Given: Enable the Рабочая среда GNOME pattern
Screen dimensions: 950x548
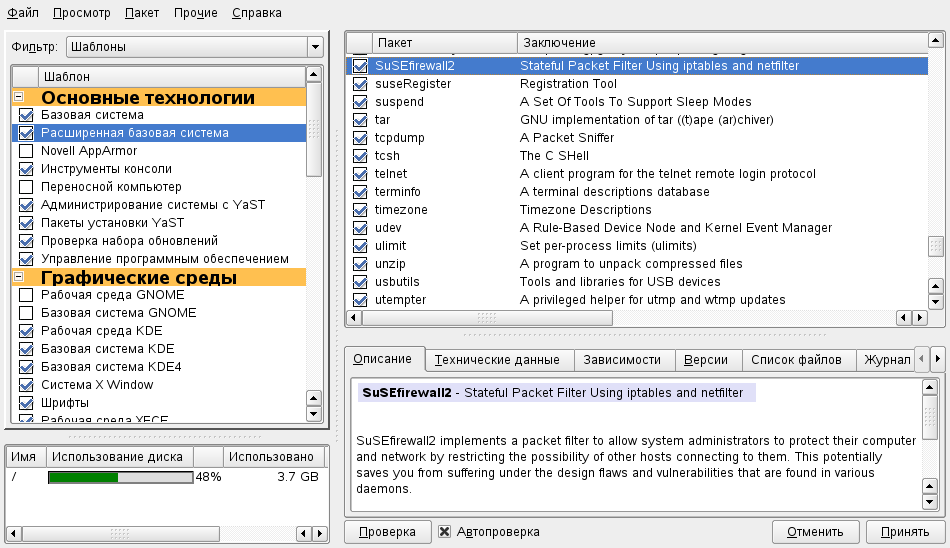Looking at the screenshot, I should pos(26,295).
